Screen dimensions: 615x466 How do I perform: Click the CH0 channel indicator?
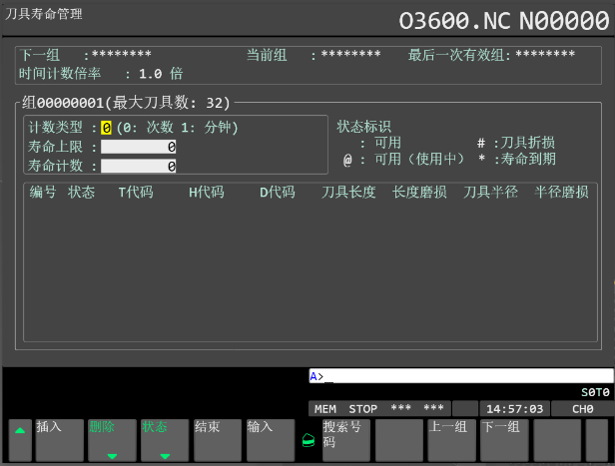tap(582, 409)
